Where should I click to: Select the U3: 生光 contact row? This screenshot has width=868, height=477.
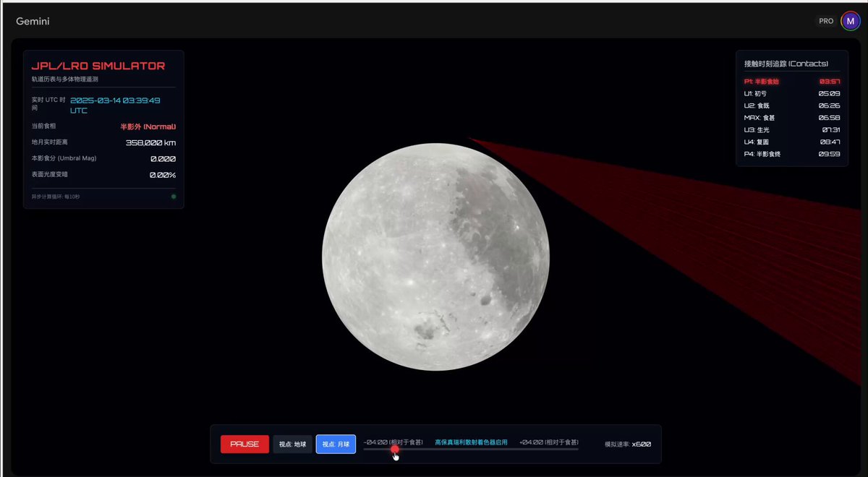pos(791,130)
